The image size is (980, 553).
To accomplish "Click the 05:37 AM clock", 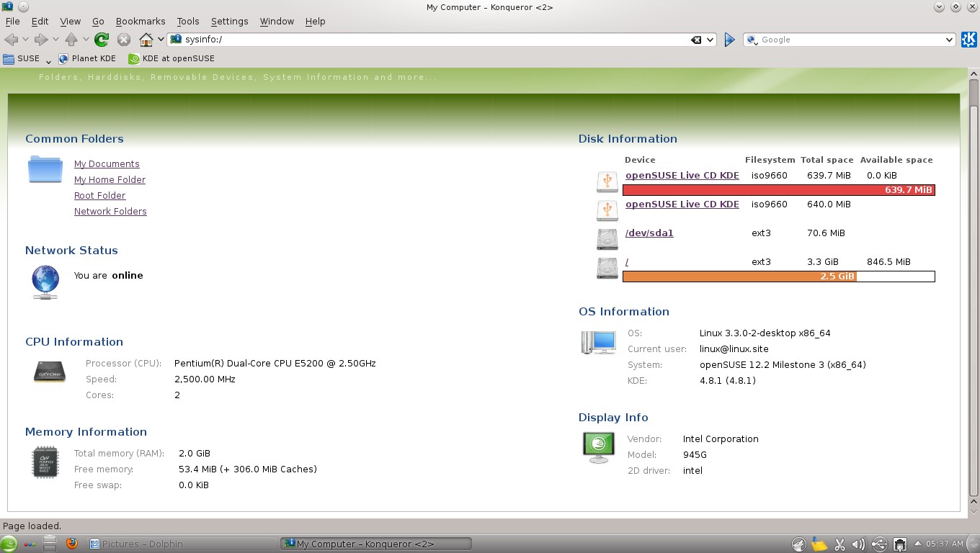I will coord(945,544).
